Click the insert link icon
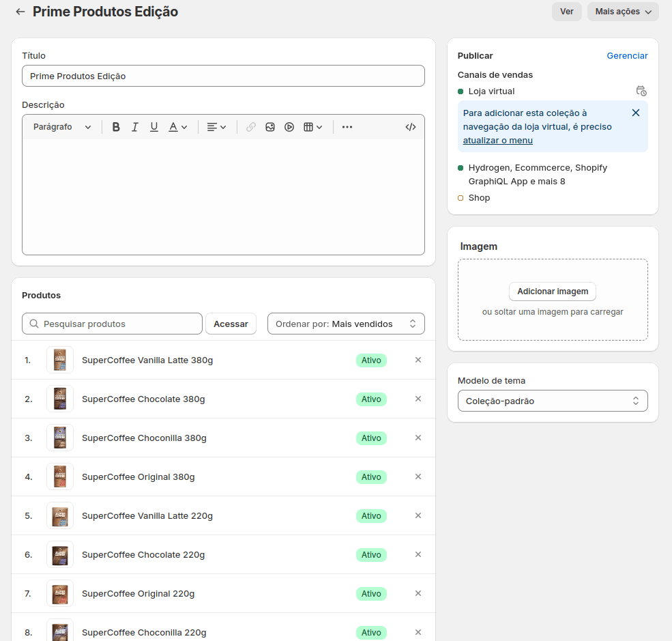The image size is (672, 641). click(250, 127)
